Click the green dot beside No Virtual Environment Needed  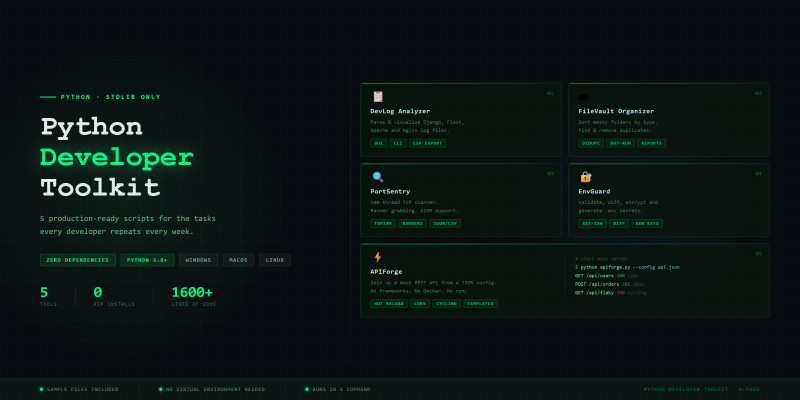[160, 389]
